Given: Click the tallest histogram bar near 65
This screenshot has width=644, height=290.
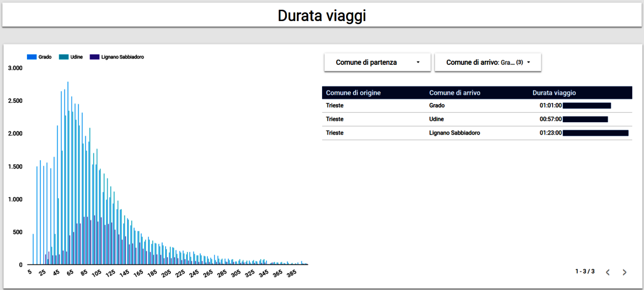Looking at the screenshot, I should pos(68,175).
